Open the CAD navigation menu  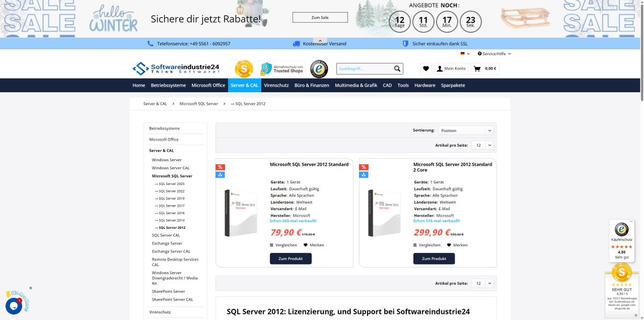coord(387,85)
